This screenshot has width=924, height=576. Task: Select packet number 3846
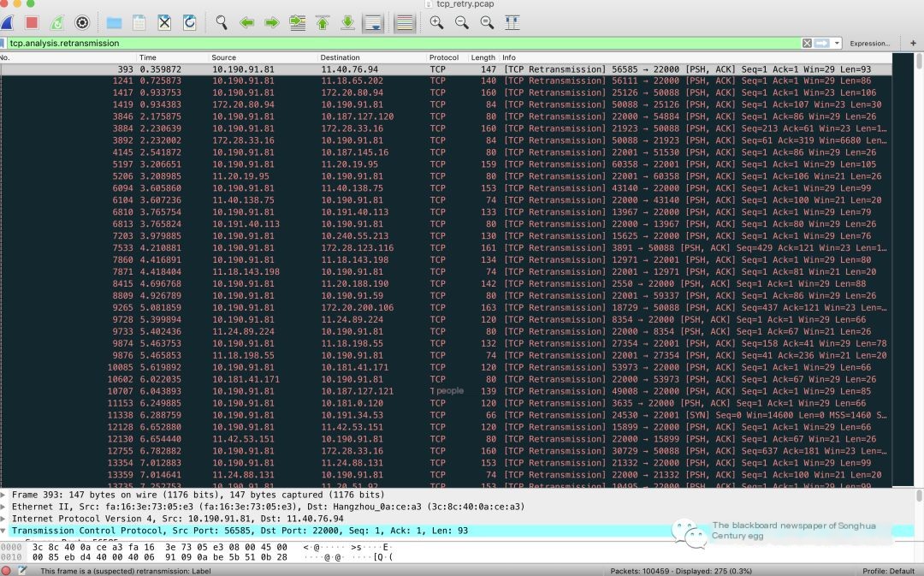pos(446,116)
